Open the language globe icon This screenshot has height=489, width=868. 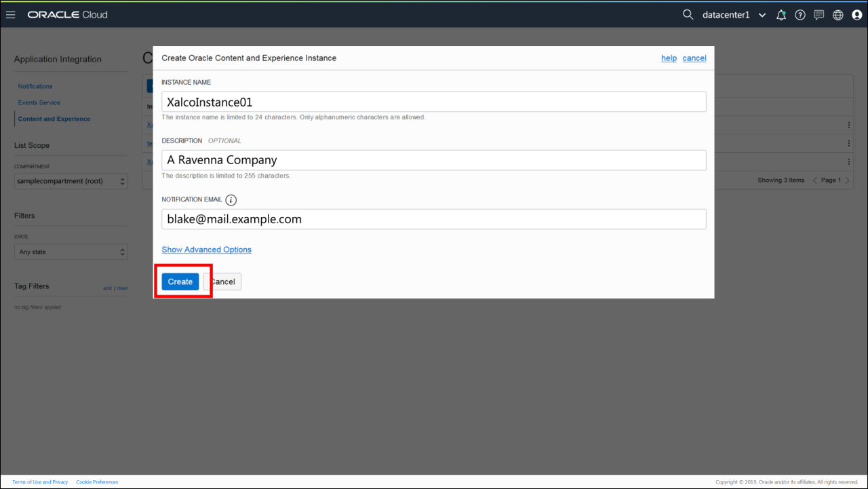[838, 15]
